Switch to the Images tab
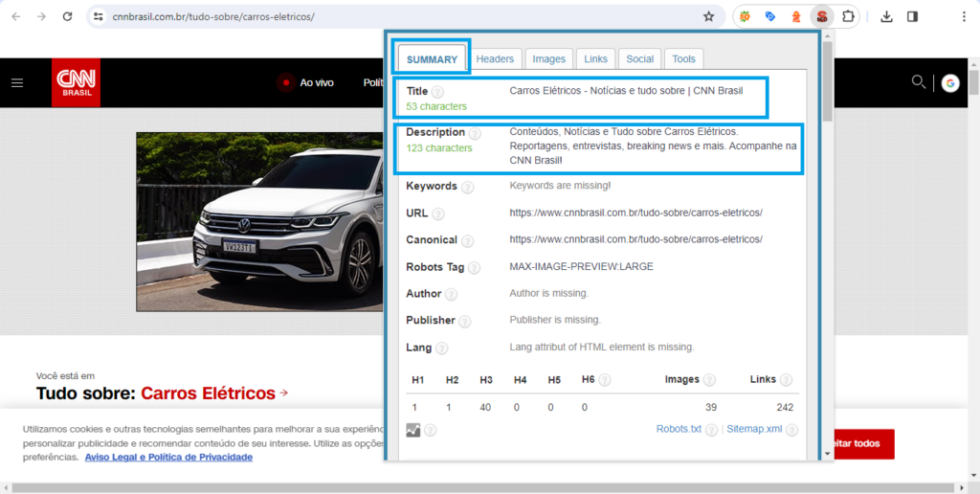This screenshot has height=494, width=980. point(548,58)
